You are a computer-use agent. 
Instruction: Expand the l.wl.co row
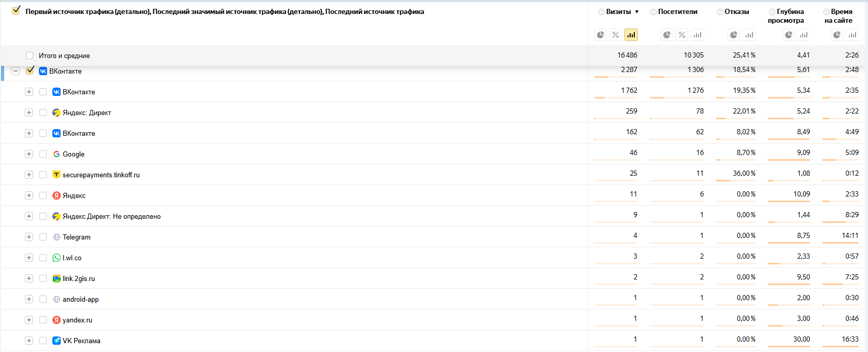[x=29, y=258]
